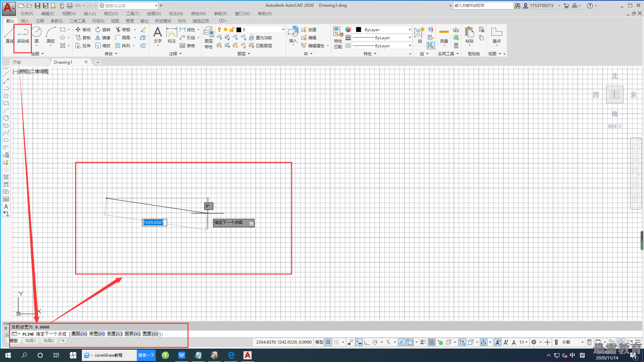This screenshot has width=644, height=362.
Task: Click the Stretch (拉伸) tool
Action: click(83, 46)
